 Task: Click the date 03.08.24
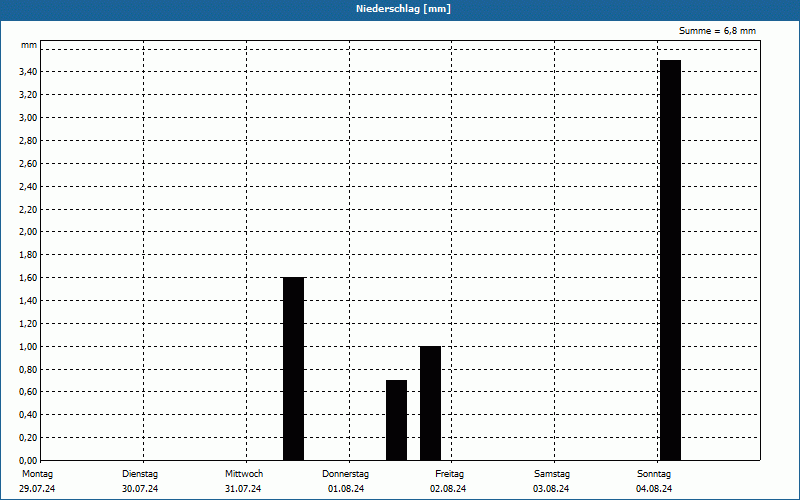551,489
